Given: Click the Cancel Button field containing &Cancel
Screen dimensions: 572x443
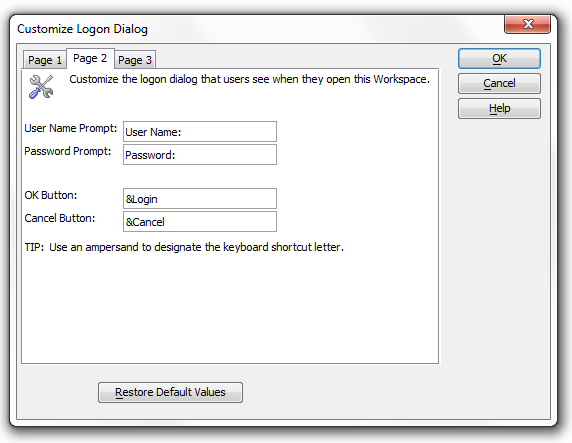Looking at the screenshot, I should 200,222.
